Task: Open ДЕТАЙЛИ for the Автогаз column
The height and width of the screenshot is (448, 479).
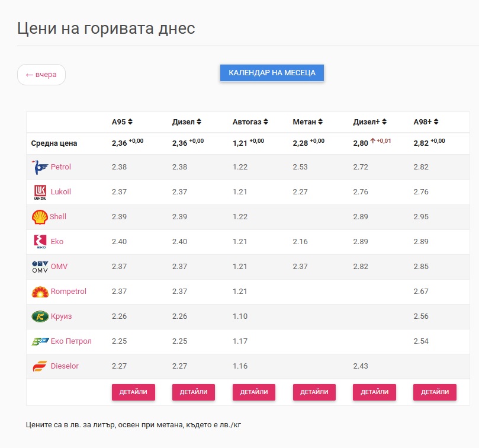Action: 254,392
